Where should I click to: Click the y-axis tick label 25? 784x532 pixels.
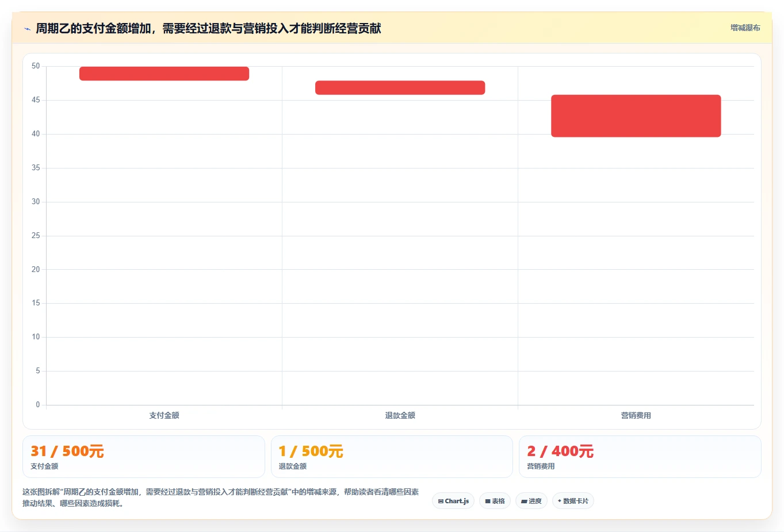tap(36, 235)
